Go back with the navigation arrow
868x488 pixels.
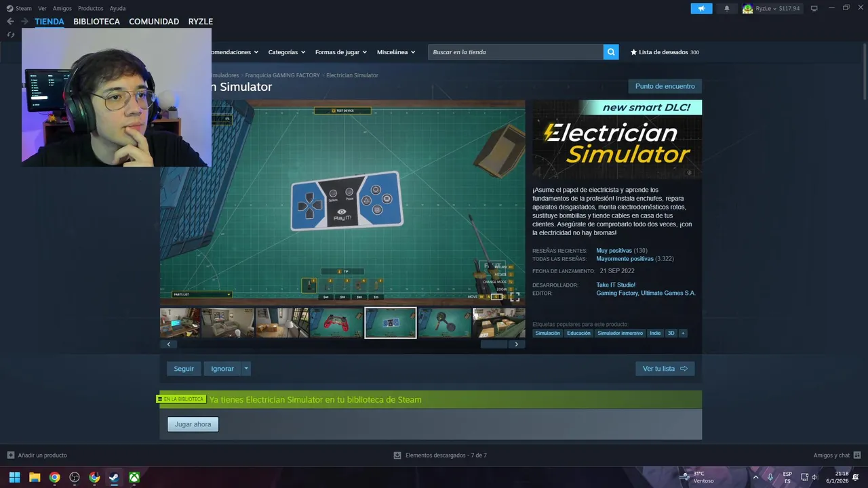(x=10, y=22)
